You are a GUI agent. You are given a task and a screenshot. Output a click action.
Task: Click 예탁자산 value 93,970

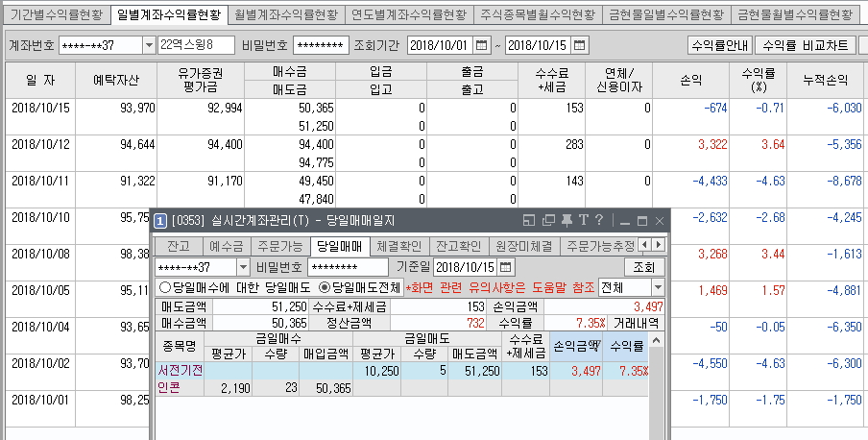[137, 108]
